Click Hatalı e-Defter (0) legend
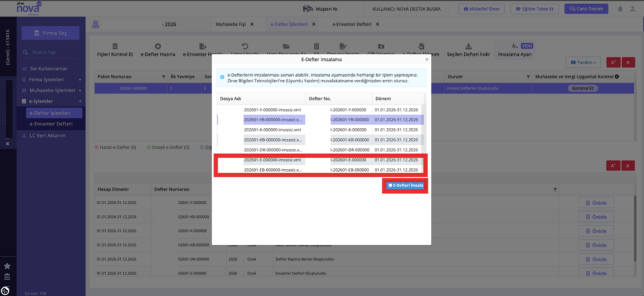The width and height of the screenshot is (644, 296). pos(116,147)
